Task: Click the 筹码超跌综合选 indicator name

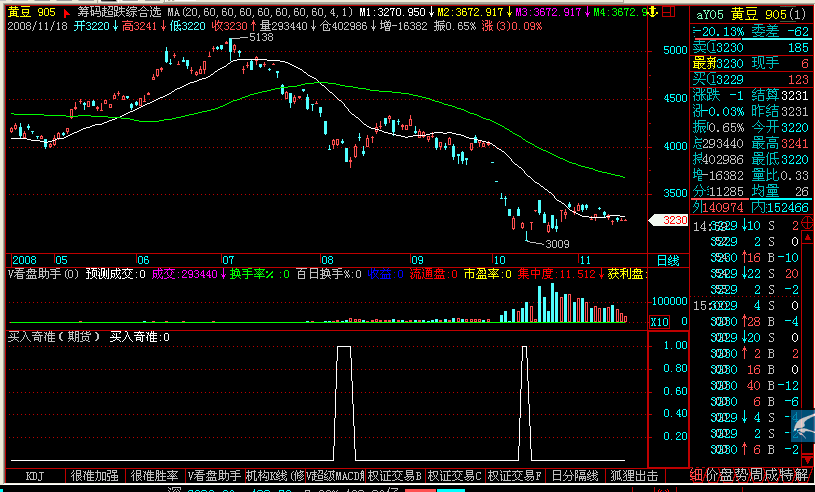Action: [x=120, y=12]
